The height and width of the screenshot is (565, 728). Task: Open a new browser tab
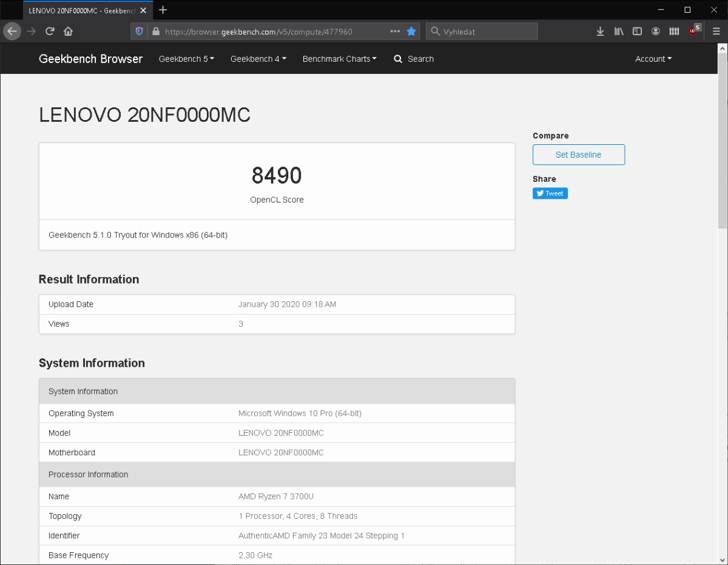pos(163,10)
